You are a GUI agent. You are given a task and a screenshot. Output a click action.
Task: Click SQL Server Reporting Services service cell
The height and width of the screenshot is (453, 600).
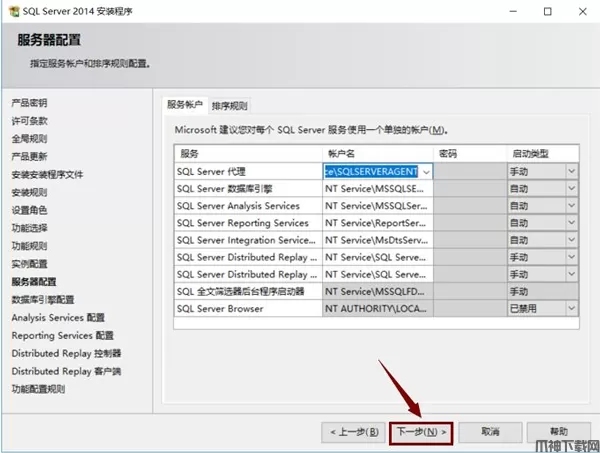coord(248,223)
